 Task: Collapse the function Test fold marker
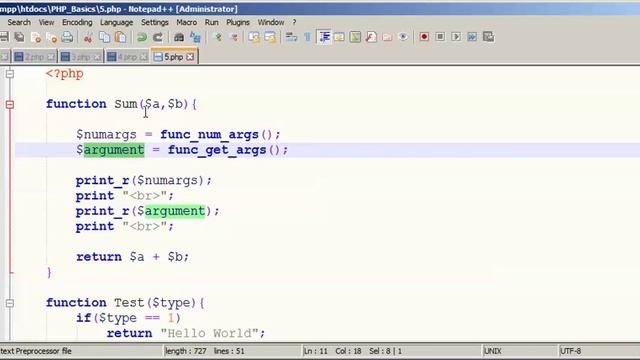pyautogui.click(x=10, y=303)
